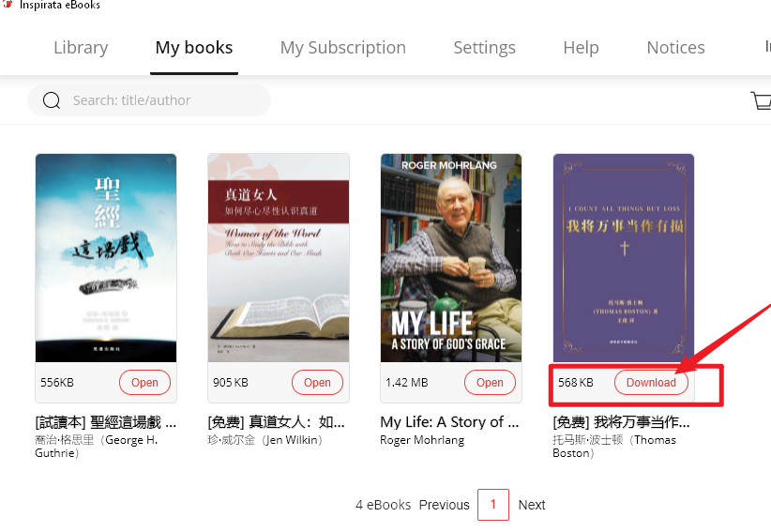Click author text 'Roger Mohrlang'
The image size is (771, 532).
[x=422, y=440]
